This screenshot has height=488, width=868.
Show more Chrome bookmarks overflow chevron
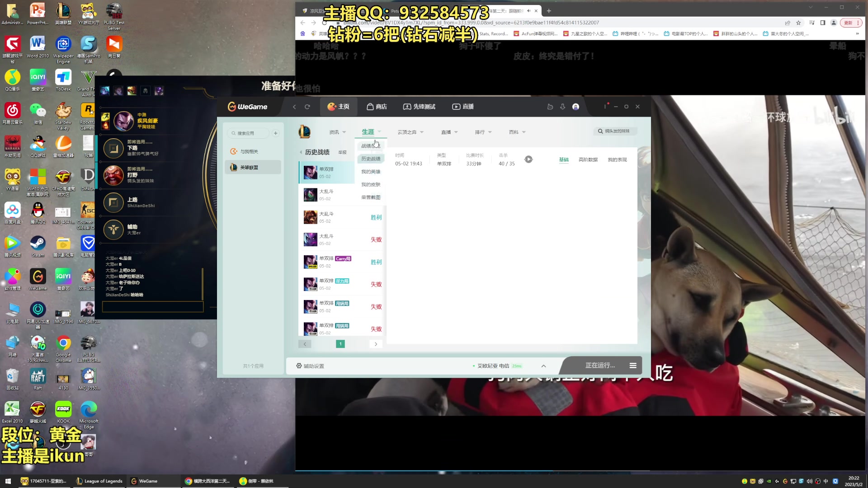coord(857,34)
